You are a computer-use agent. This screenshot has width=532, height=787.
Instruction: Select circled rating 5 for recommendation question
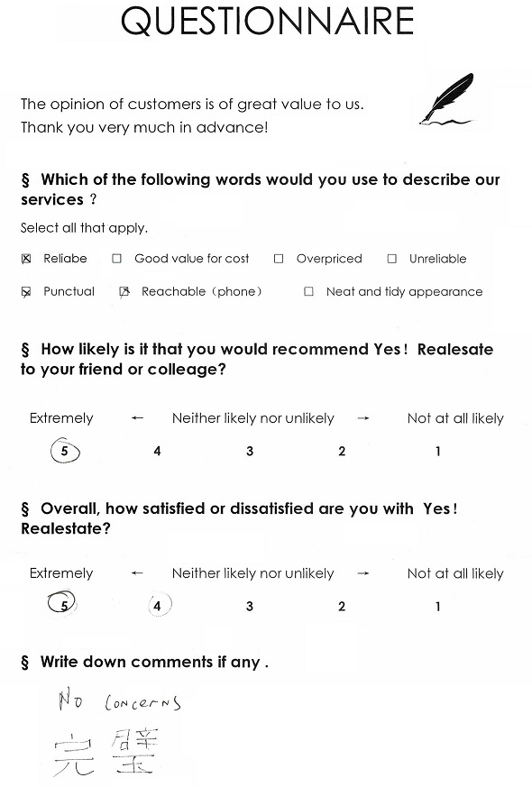(65, 451)
